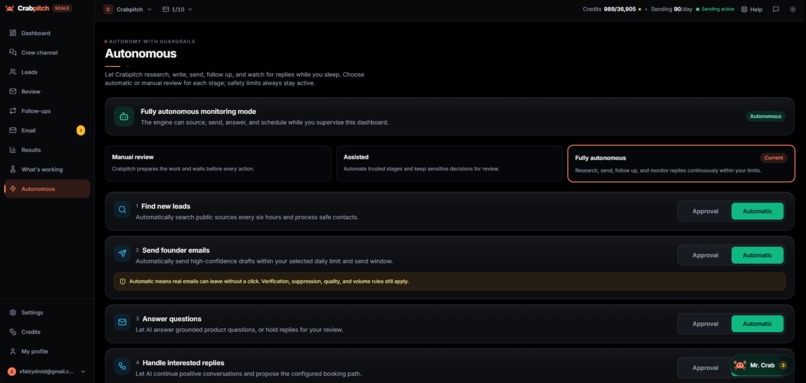
Task: Open the Results chart icon
Action: (13, 150)
